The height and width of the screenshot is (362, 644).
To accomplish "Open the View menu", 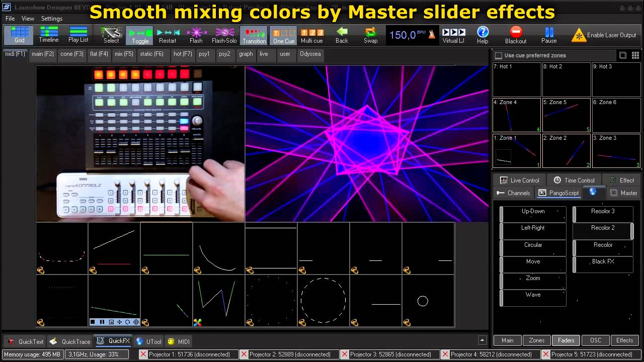I will pyautogui.click(x=28, y=19).
